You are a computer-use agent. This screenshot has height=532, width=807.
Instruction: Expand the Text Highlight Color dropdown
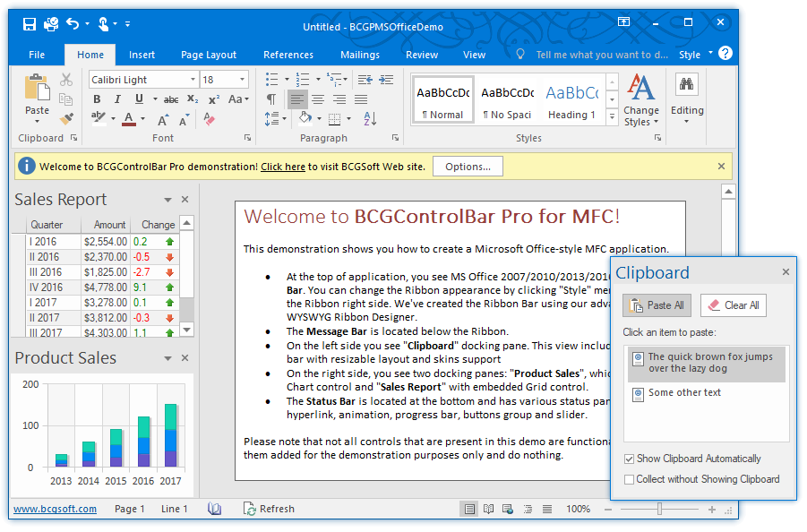click(114, 118)
